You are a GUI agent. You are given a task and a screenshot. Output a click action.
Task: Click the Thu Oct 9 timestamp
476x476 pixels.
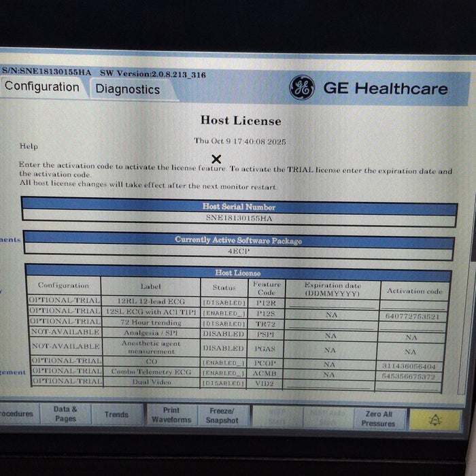pos(240,141)
